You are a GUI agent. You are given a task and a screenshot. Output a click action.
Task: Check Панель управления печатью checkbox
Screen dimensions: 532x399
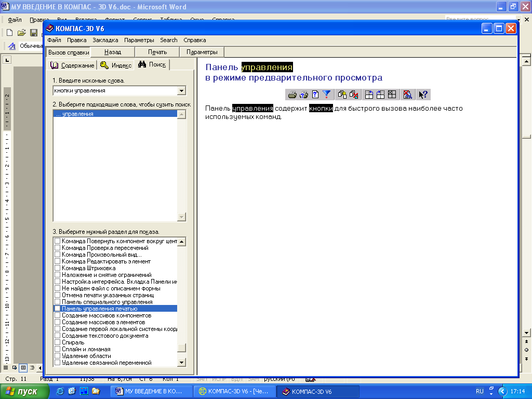pyautogui.click(x=57, y=309)
